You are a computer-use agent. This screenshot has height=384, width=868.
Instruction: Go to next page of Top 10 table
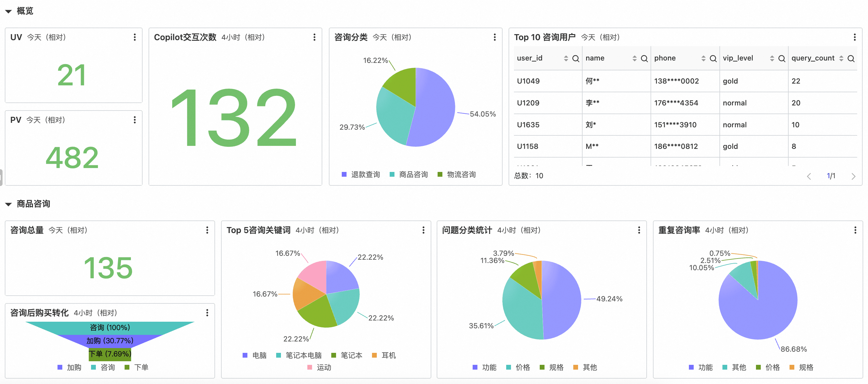pos(853,176)
